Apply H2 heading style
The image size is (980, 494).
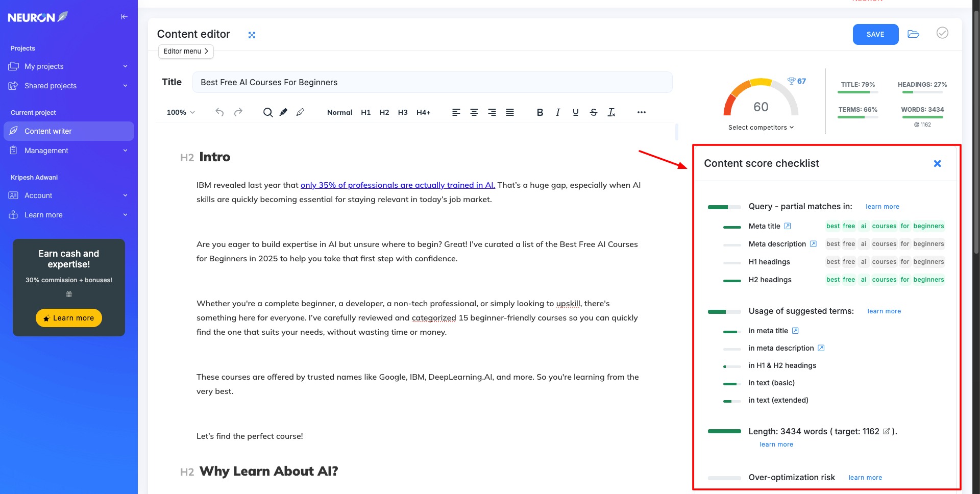point(384,112)
